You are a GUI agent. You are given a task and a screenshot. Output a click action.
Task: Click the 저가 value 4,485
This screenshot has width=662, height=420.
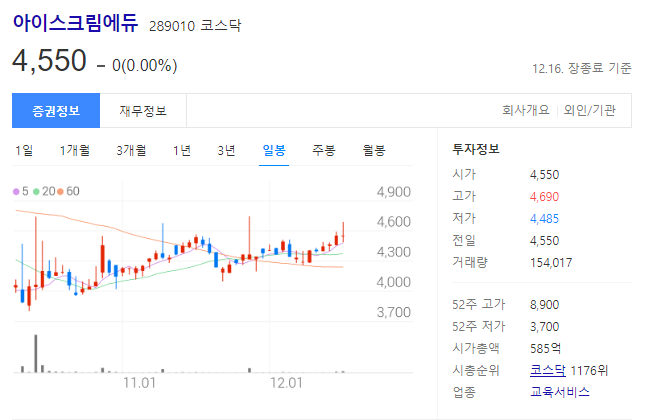pos(544,219)
